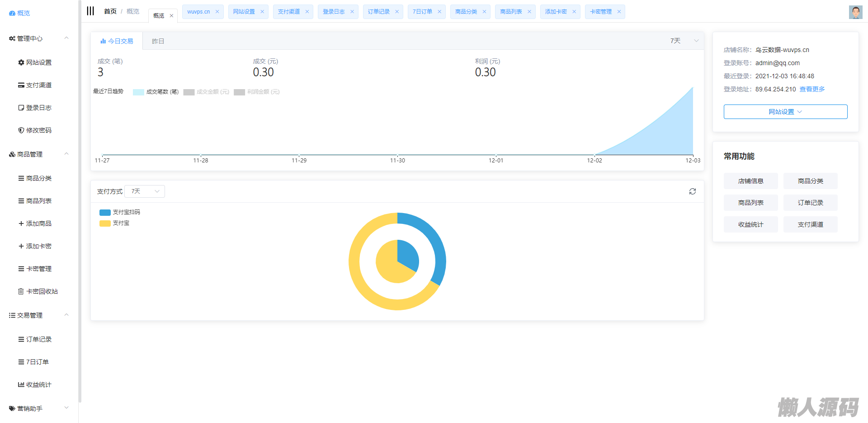Open the 7天 dropdown in trading panel
868x423 pixels.
coord(684,41)
